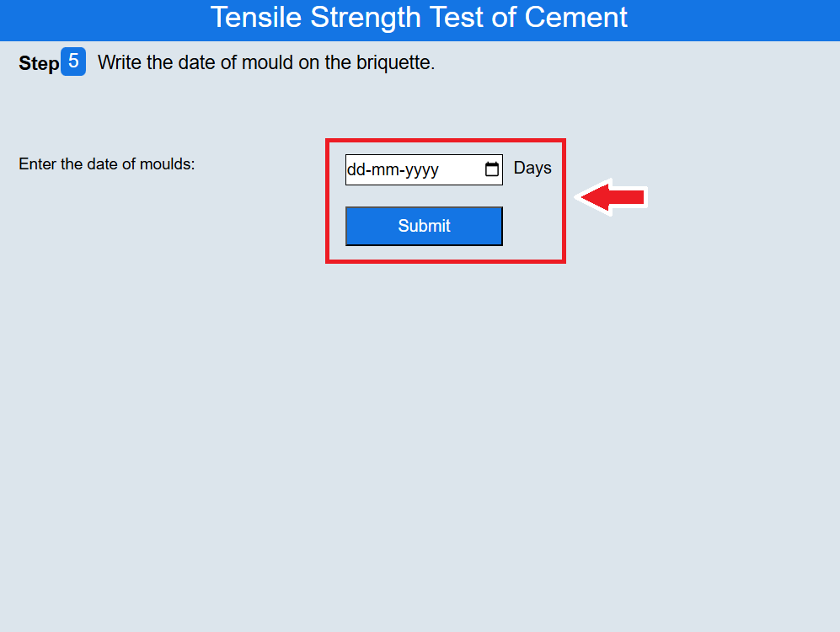This screenshot has width=840, height=632.
Task: Click the blue step number 5 badge
Action: tap(73, 62)
